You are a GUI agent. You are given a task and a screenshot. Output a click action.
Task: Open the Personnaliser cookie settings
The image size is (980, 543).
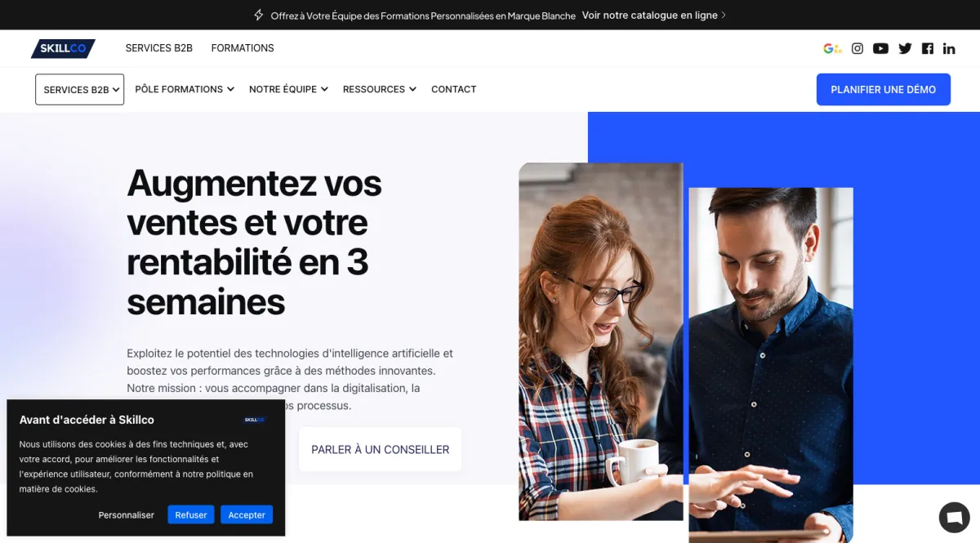click(127, 514)
